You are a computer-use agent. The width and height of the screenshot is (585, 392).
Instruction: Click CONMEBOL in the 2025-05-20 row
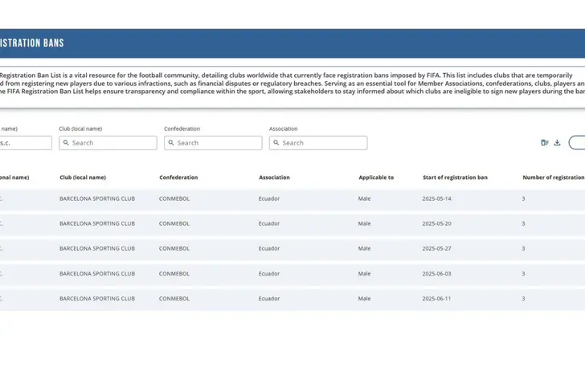coord(174,224)
